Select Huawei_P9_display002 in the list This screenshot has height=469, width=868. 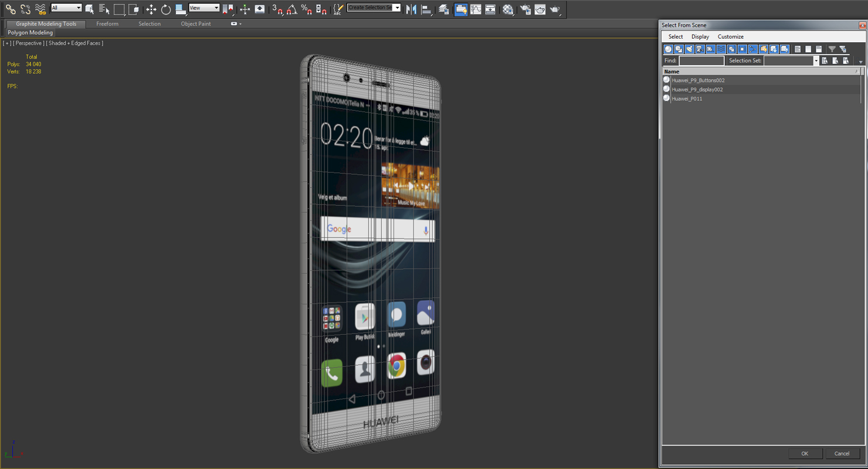[x=762, y=90]
